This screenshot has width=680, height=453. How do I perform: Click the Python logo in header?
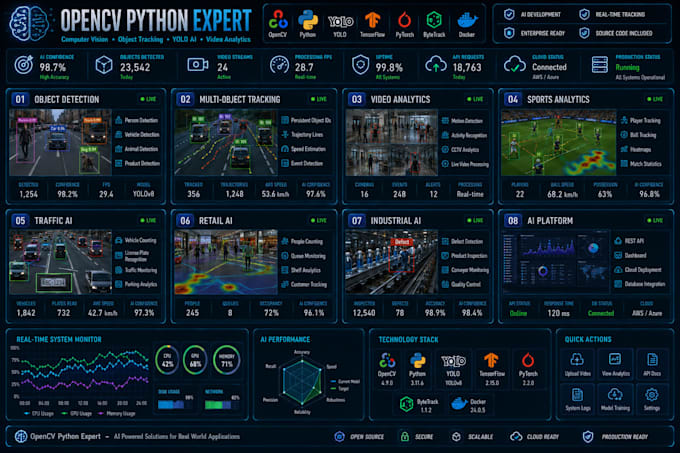[308, 20]
